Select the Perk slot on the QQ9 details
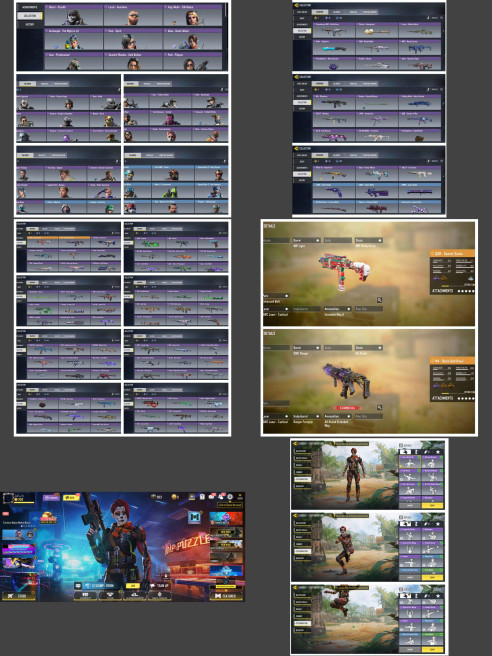This screenshot has height=656, width=492. click(x=276, y=296)
